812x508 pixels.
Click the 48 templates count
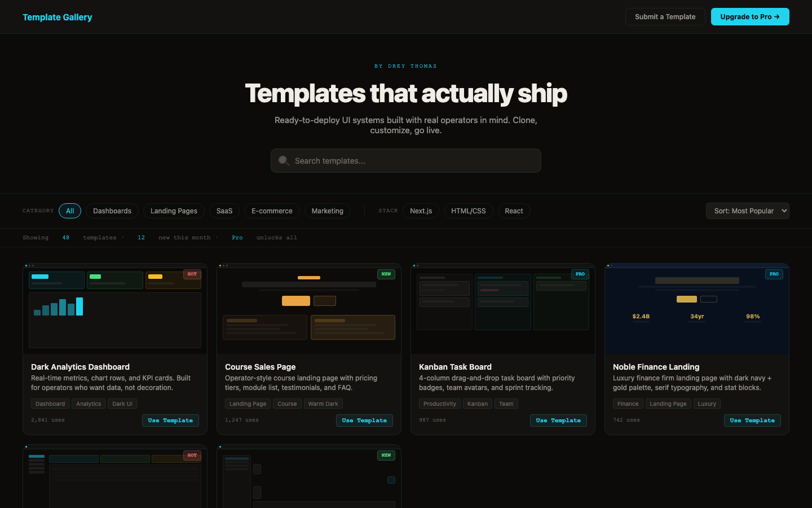tap(66, 238)
